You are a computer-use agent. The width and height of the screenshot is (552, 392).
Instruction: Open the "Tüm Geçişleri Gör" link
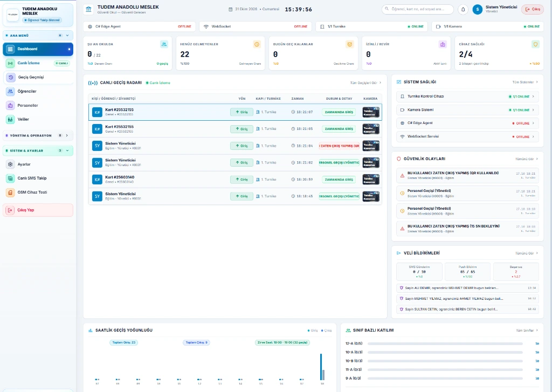click(x=365, y=82)
